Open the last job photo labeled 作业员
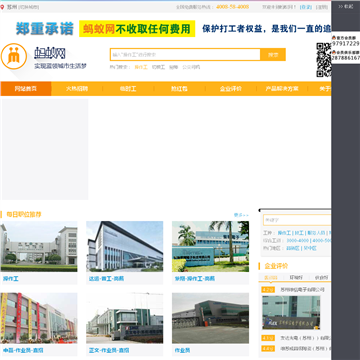The width and height of the screenshot is (360, 360). (210, 318)
